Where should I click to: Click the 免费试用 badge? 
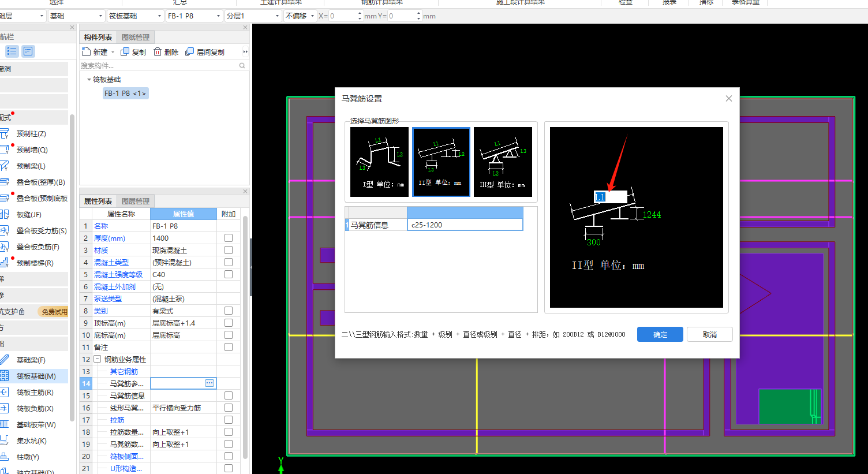[53, 311]
